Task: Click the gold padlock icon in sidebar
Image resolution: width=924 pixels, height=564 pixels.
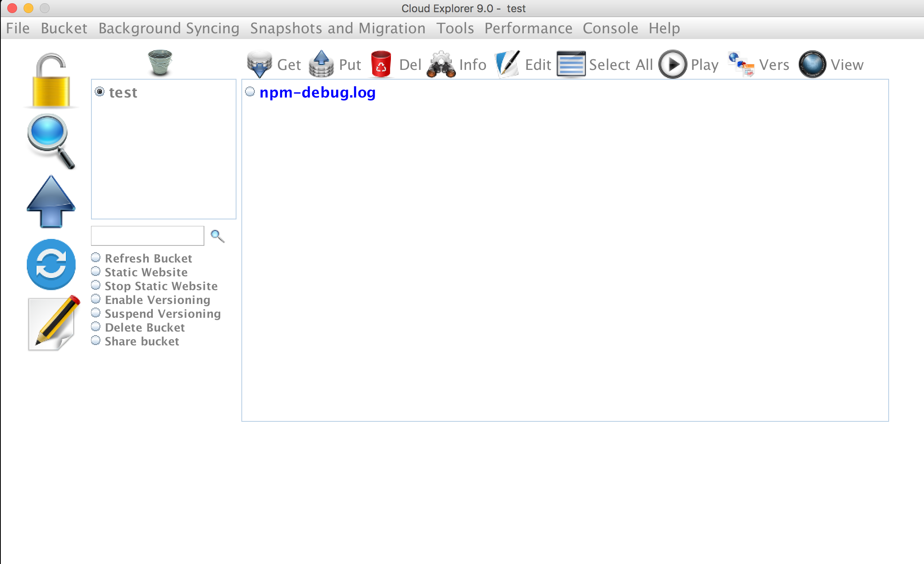Action: click(x=51, y=80)
